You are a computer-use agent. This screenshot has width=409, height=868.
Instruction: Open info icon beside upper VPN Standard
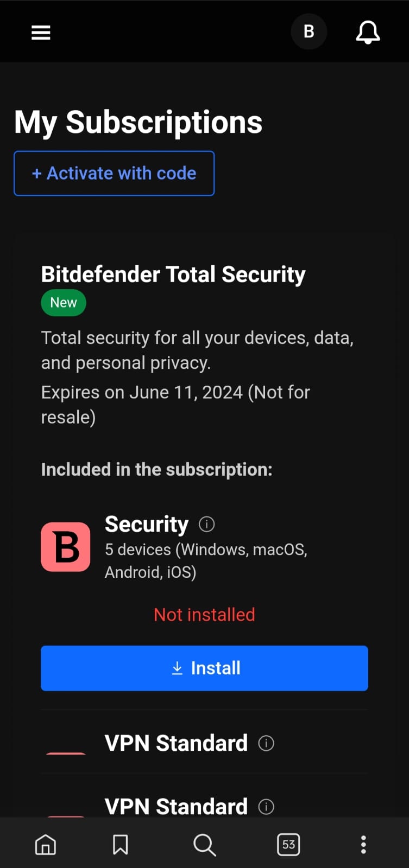pyautogui.click(x=266, y=743)
